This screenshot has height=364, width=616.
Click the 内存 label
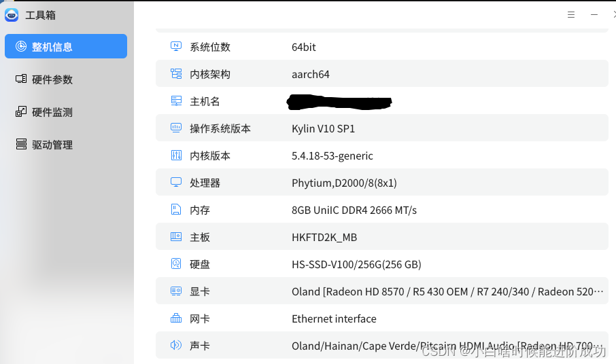200,211
